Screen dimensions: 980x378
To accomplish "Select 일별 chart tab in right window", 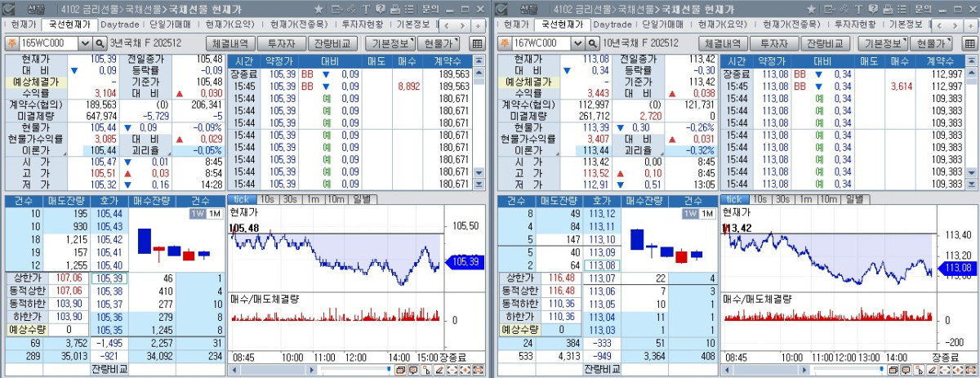I will click(855, 198).
